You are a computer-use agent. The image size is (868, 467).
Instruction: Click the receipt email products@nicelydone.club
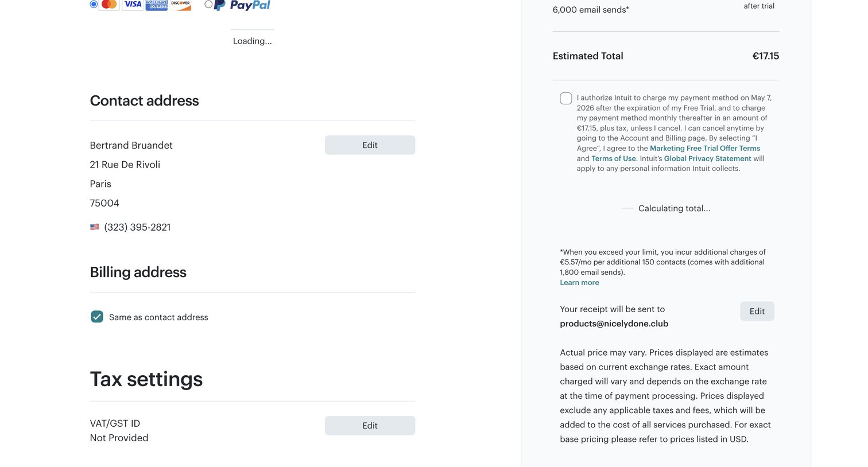point(614,324)
